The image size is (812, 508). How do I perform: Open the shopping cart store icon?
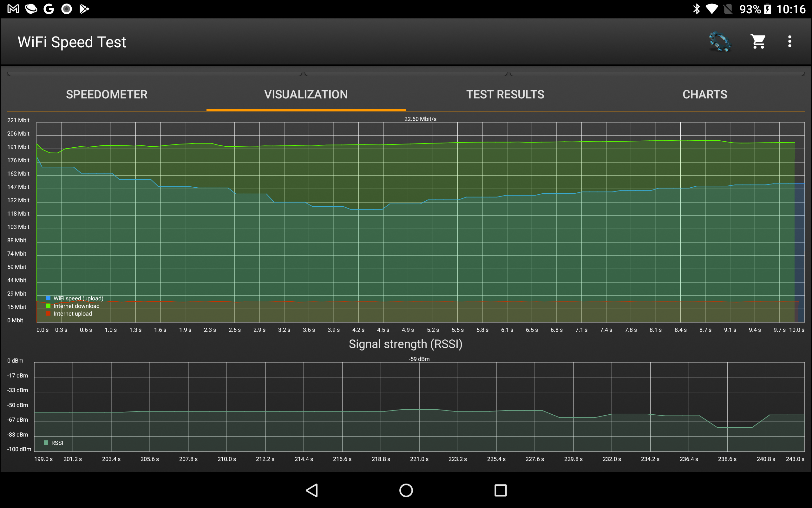758,42
